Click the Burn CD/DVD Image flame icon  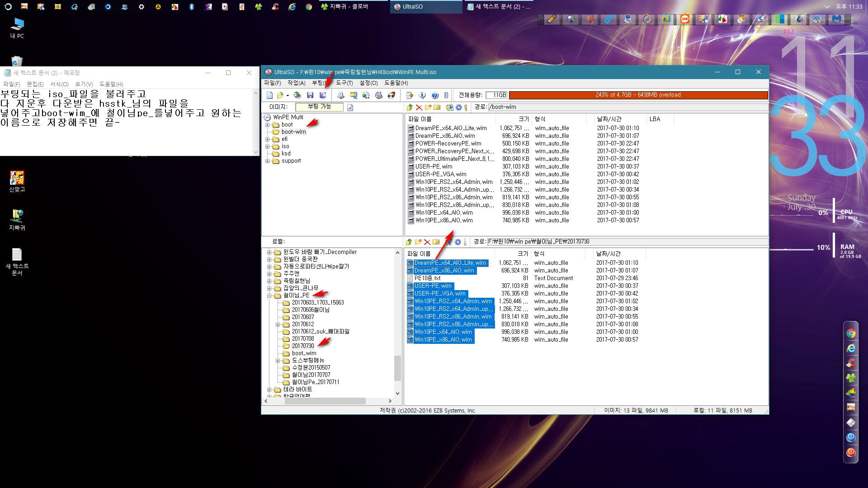point(392,95)
